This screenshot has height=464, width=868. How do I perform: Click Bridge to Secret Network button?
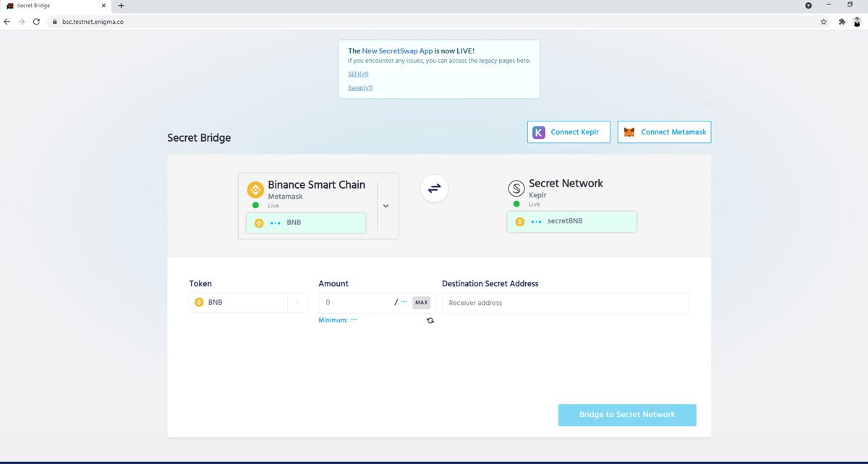point(627,415)
